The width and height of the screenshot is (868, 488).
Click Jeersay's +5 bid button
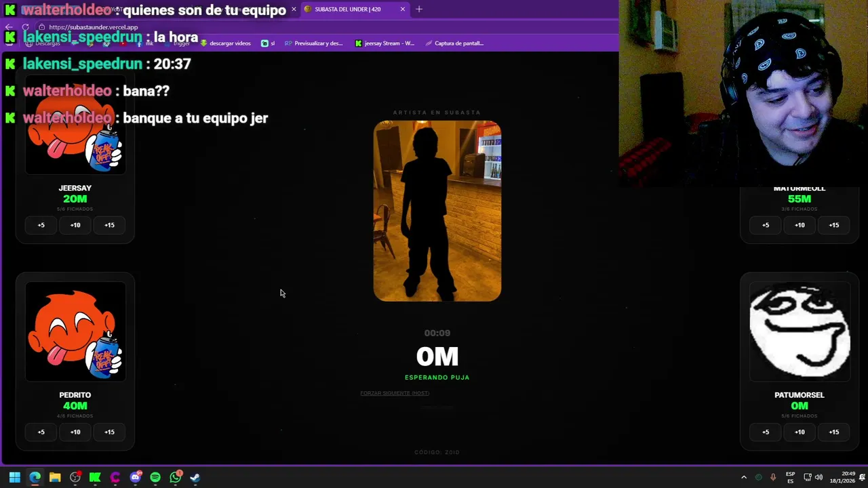[41, 225]
